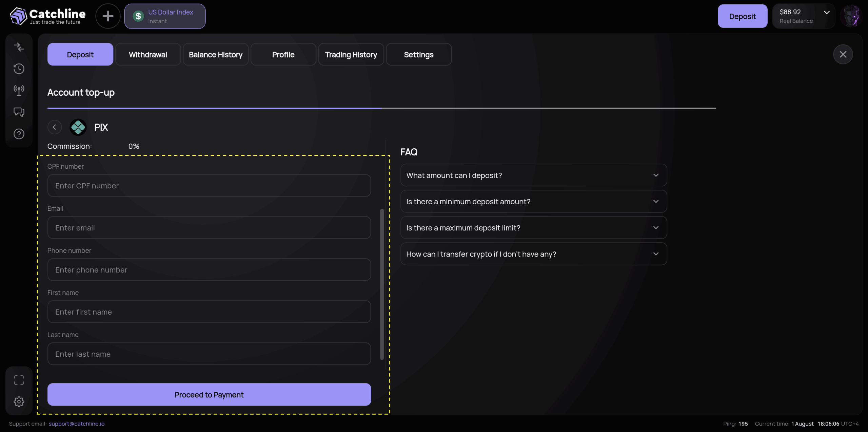Screen dimensions: 868x432
Task: Focus the Phone number field
Action: pos(209,270)
